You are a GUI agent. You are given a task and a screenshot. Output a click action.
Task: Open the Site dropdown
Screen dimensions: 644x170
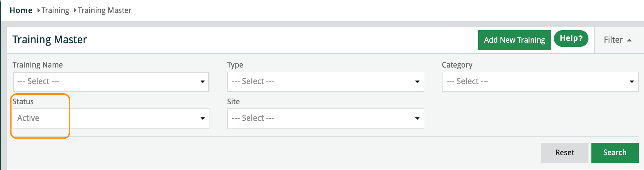coord(325,118)
